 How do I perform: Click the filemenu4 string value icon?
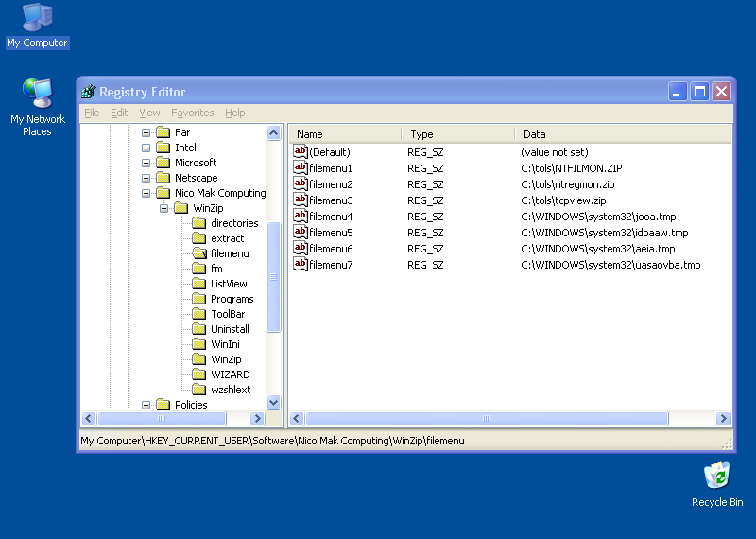point(300,217)
